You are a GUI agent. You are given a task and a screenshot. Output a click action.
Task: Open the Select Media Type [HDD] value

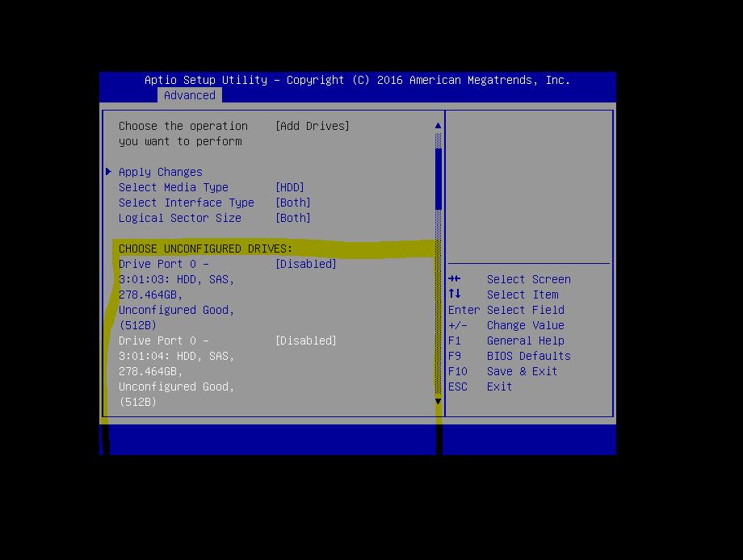point(290,187)
